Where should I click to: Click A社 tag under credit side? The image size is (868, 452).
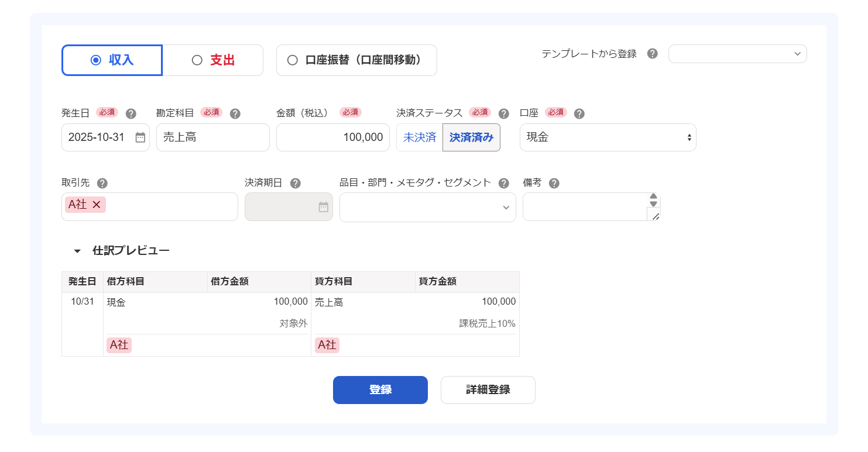(327, 345)
